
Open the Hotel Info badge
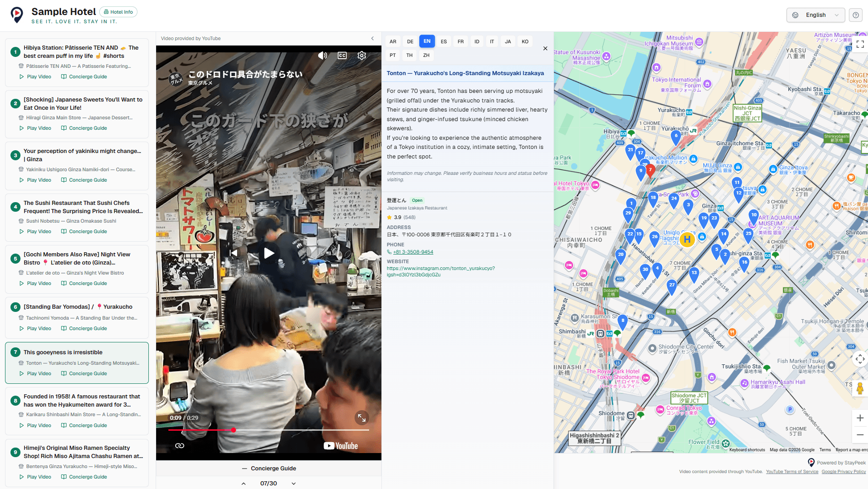click(x=118, y=12)
